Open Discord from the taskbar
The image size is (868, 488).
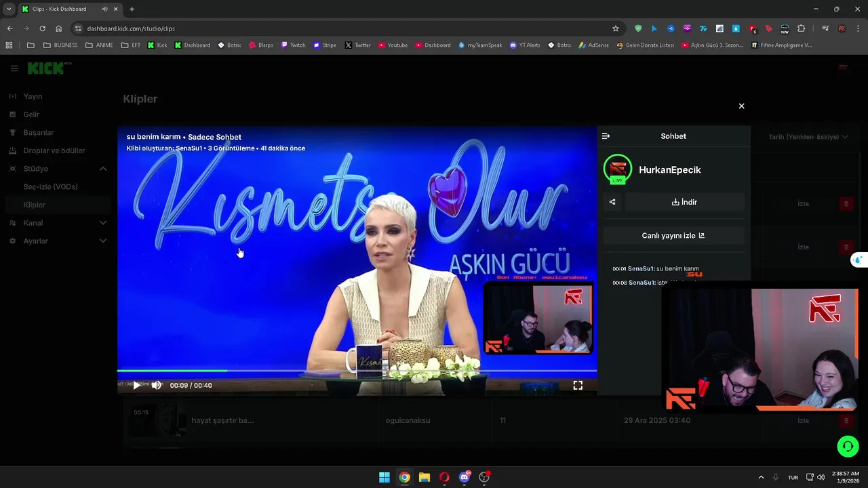465,477
